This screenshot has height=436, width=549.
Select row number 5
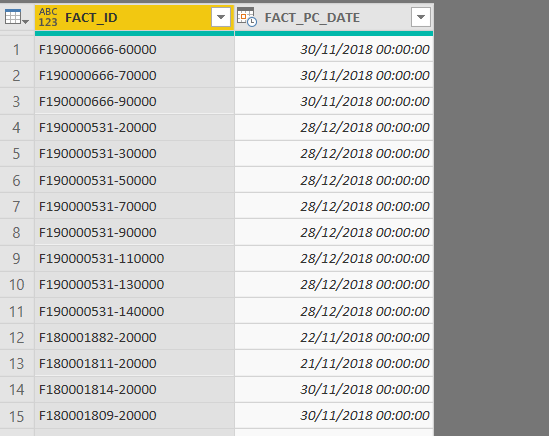pyautogui.click(x=17, y=153)
